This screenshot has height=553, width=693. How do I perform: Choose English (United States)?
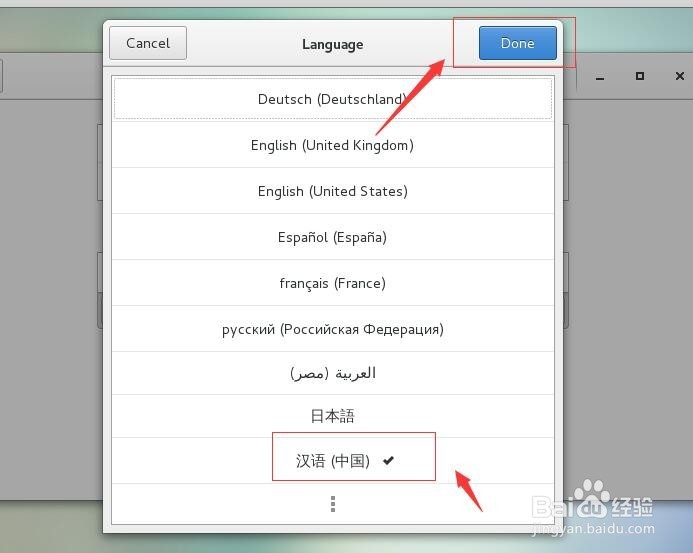[333, 191]
